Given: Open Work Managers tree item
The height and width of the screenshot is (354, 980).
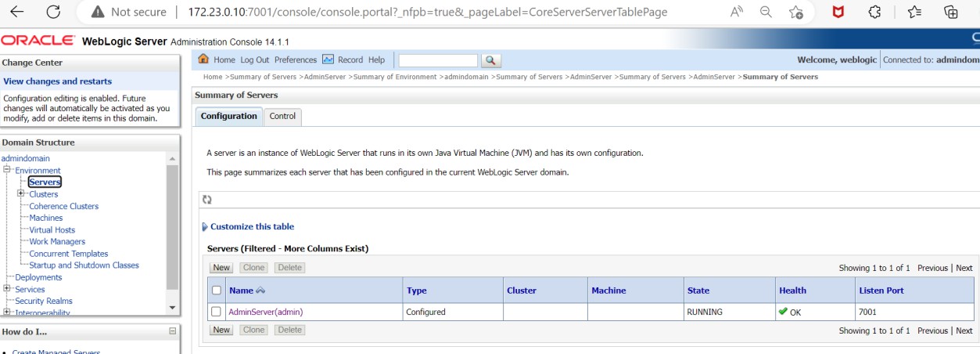Looking at the screenshot, I should [57, 241].
